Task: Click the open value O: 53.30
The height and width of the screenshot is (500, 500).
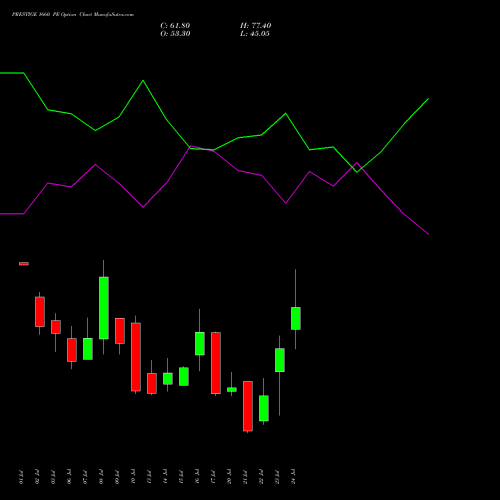Action: point(175,34)
